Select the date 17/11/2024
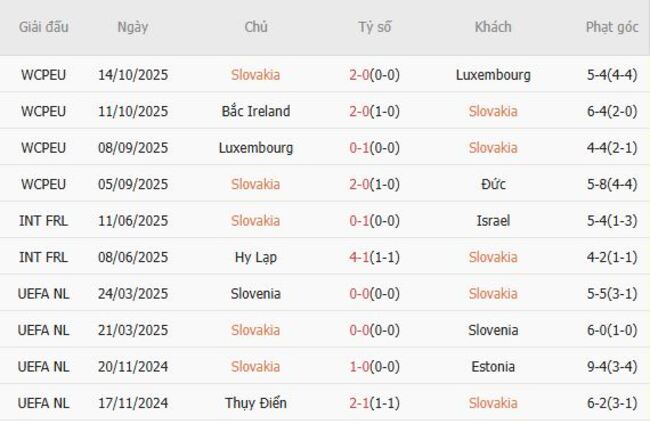650x424 pixels. coord(133,403)
